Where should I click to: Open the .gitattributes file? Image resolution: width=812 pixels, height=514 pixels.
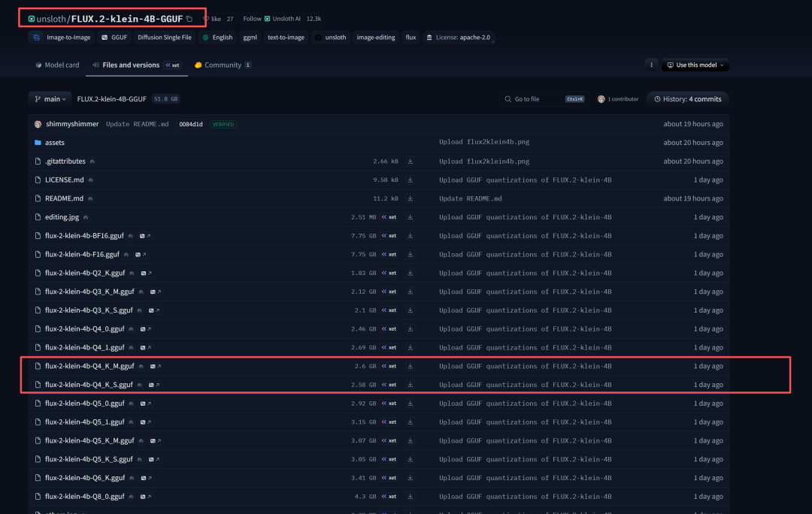point(65,161)
